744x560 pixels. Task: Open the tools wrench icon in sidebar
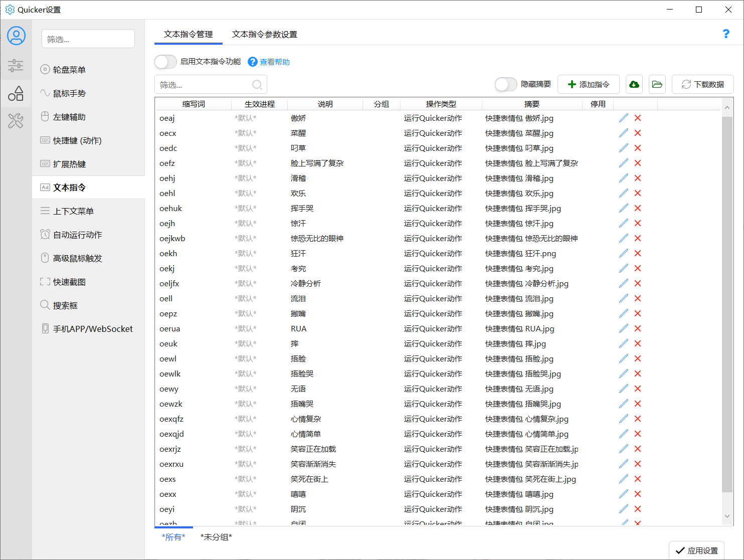(16, 121)
